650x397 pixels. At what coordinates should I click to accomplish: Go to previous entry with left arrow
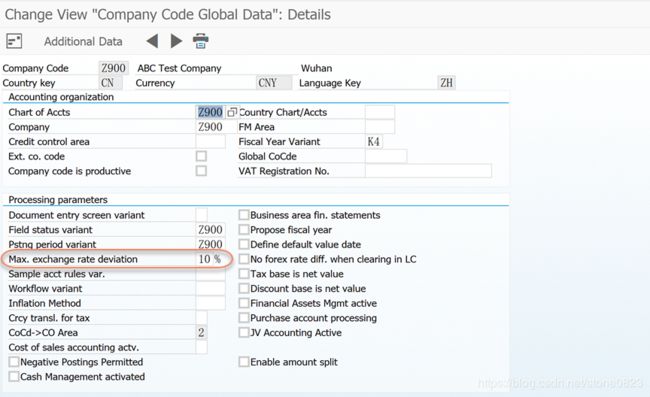(152, 41)
